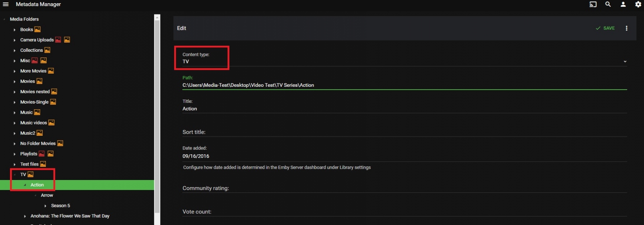
Task: Select the Action tree item
Action: [37, 185]
